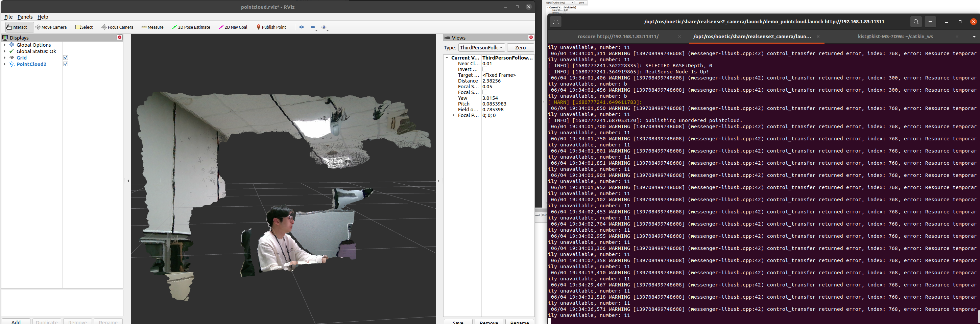Open the view Type combo box
This screenshot has height=324, width=980.
pos(481,48)
